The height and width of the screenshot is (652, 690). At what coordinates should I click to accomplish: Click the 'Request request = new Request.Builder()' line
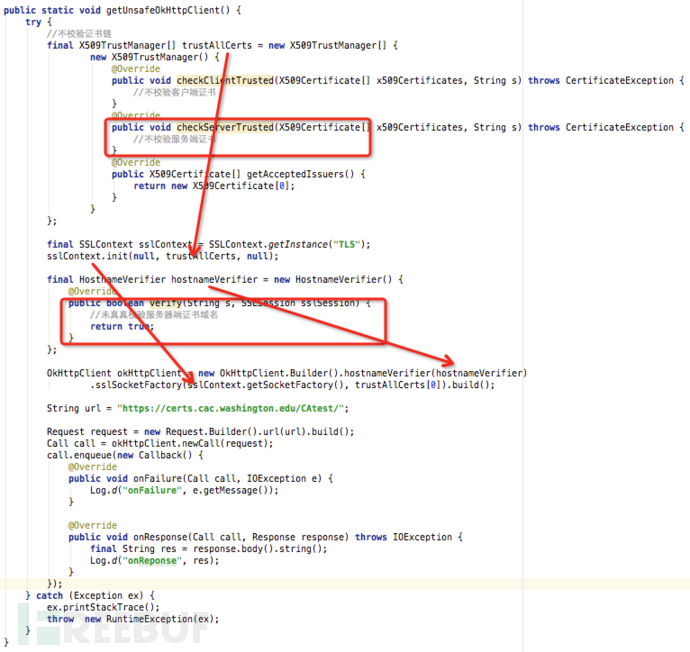point(200,432)
